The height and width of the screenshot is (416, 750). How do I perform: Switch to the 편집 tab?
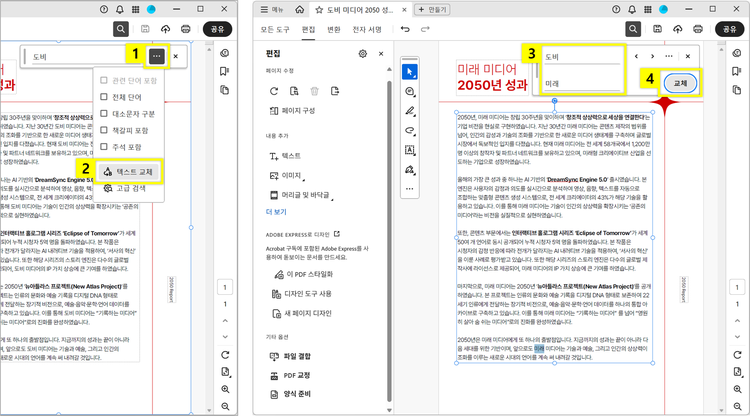click(x=309, y=30)
